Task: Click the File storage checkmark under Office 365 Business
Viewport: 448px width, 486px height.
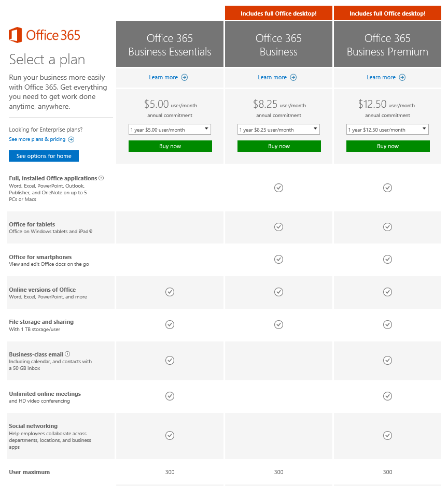Action: (x=278, y=324)
